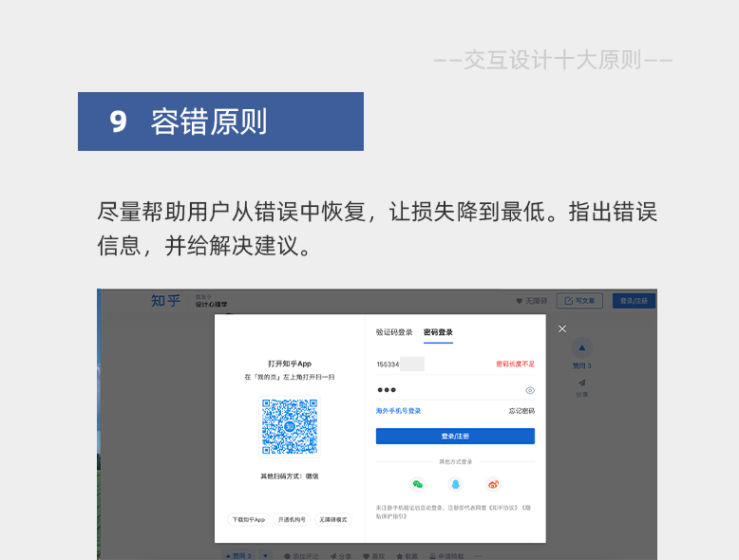Click the phone number input field
This screenshot has height=560, width=739.
point(433,364)
